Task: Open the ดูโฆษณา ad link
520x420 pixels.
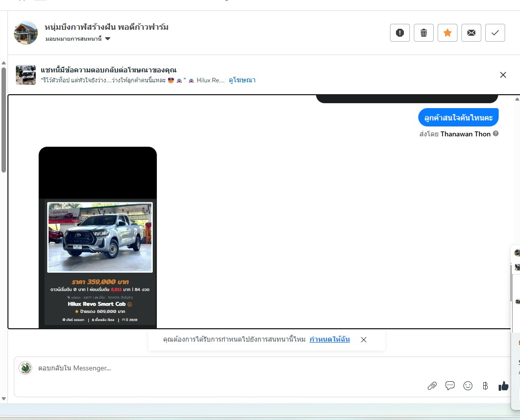Action: [242, 80]
